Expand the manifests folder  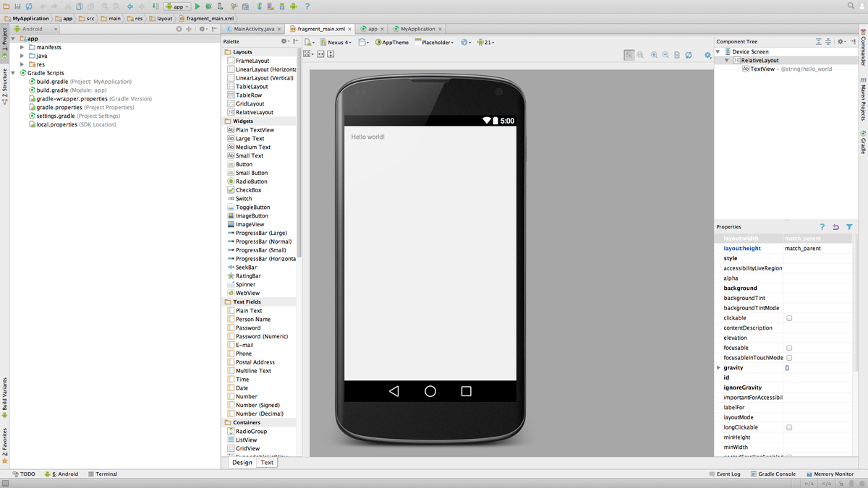22,47
